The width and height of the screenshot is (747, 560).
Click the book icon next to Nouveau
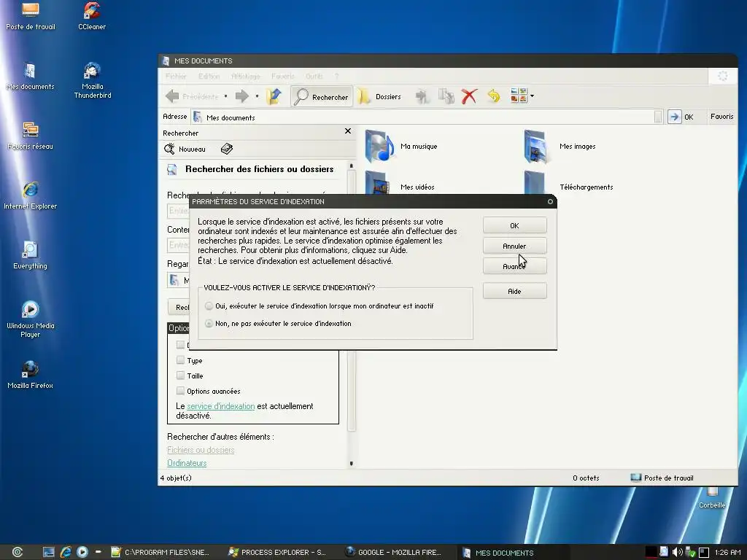coord(227,149)
